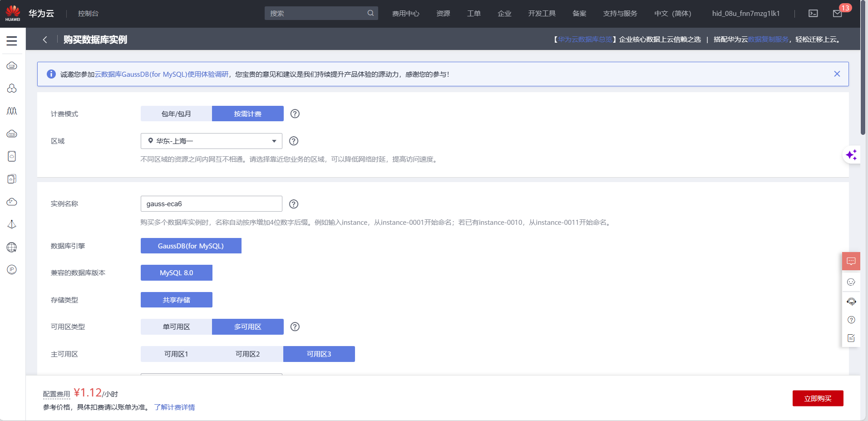Open the stacked disks sidebar icon
Viewport: 868px width, 421px height.
click(x=12, y=179)
